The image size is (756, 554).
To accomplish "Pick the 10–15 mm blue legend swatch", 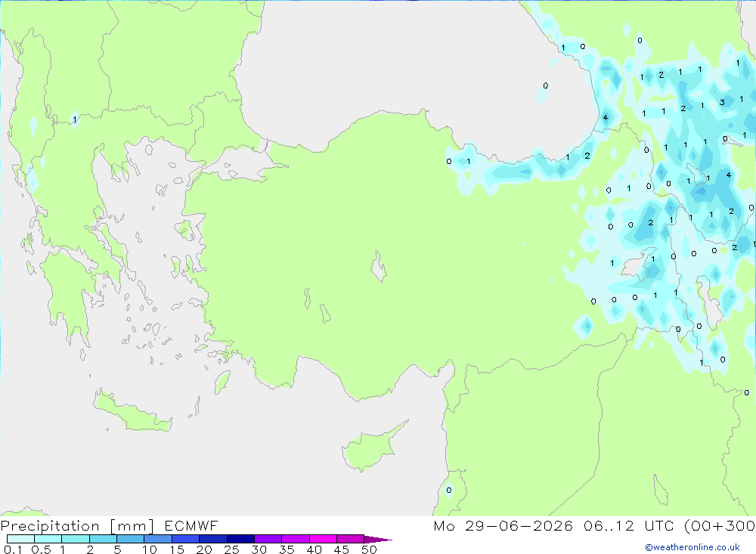I will [x=158, y=539].
